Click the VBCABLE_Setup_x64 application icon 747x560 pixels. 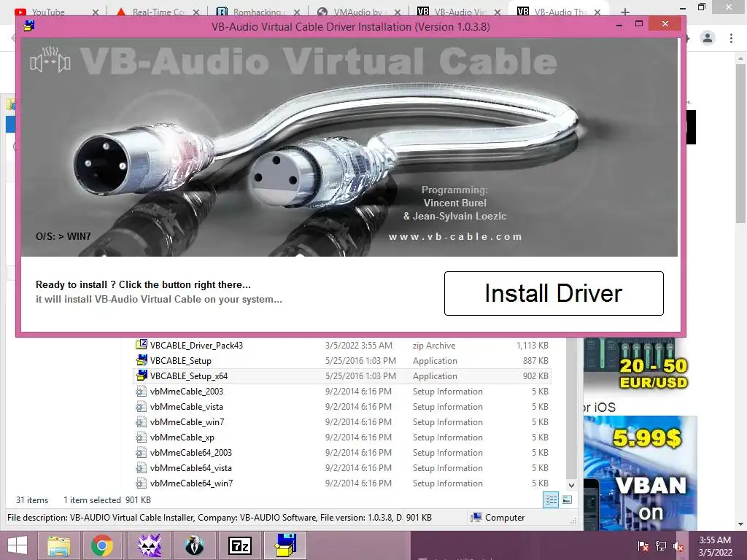pos(141,376)
